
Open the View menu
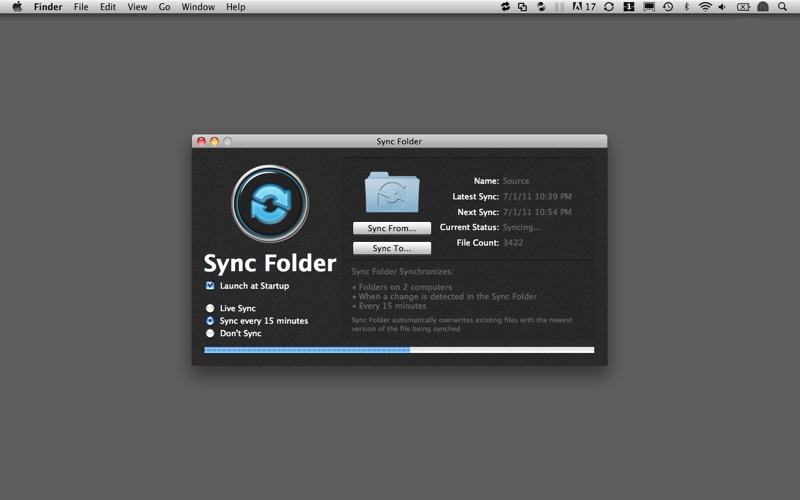[137, 7]
